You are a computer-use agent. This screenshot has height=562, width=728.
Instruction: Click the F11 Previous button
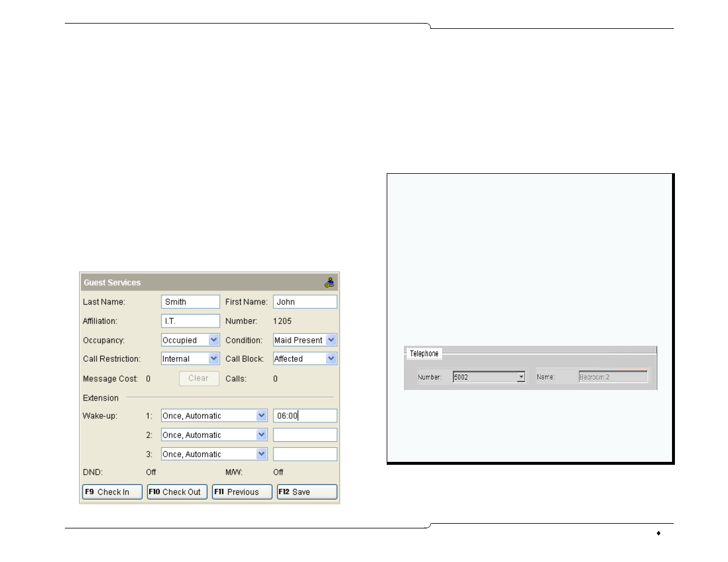242,492
